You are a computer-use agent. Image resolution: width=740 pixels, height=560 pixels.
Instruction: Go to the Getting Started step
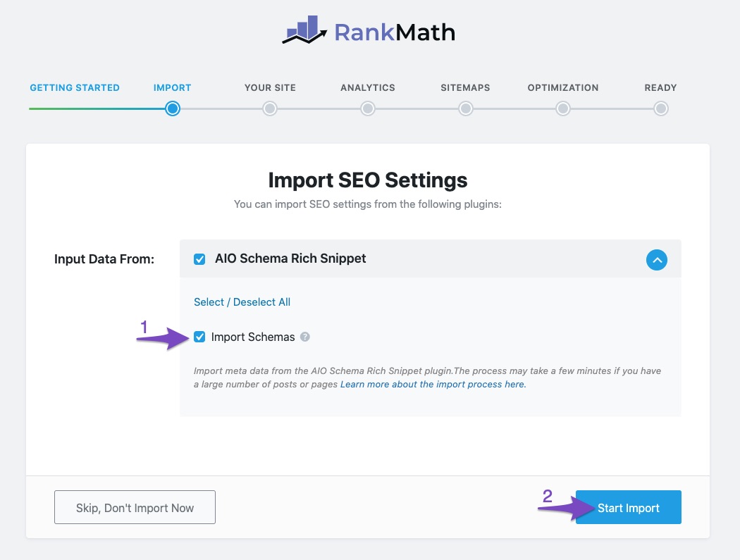75,88
